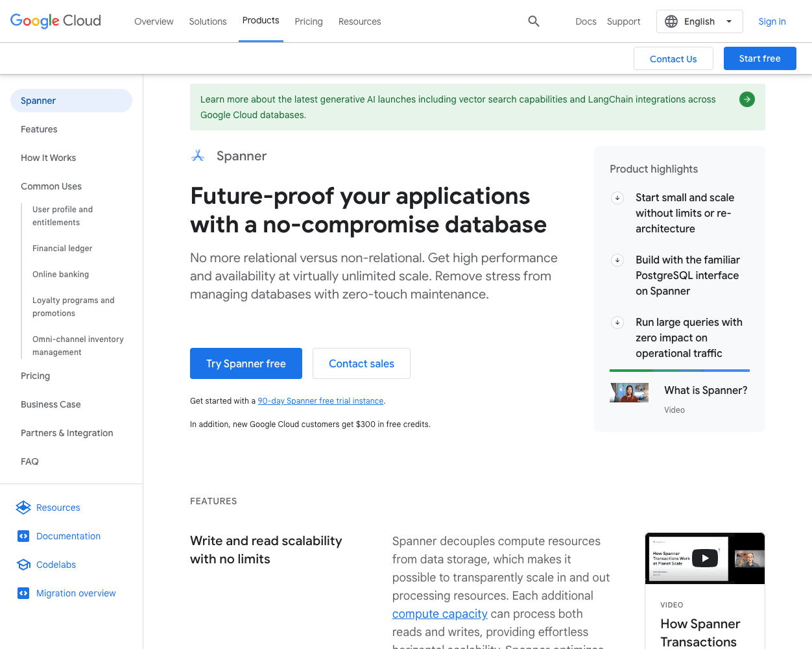Jump to Common Uses in sidebar
The image size is (812, 649).
click(51, 186)
